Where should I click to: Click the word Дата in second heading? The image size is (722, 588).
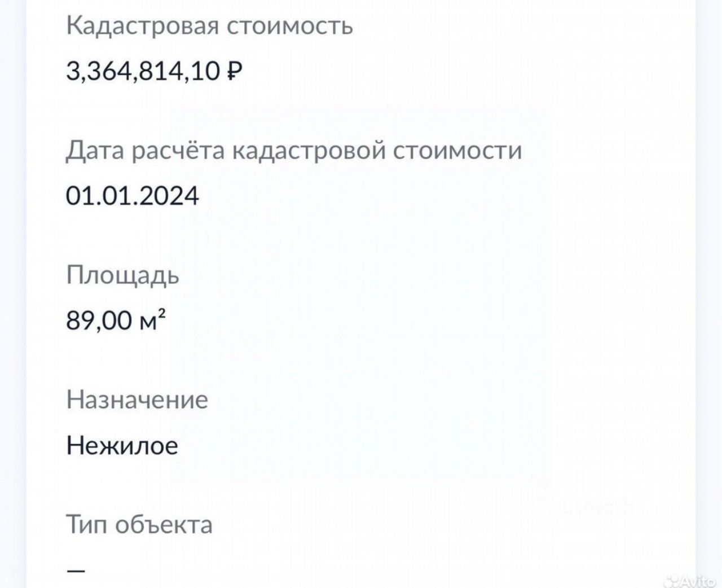coord(95,151)
